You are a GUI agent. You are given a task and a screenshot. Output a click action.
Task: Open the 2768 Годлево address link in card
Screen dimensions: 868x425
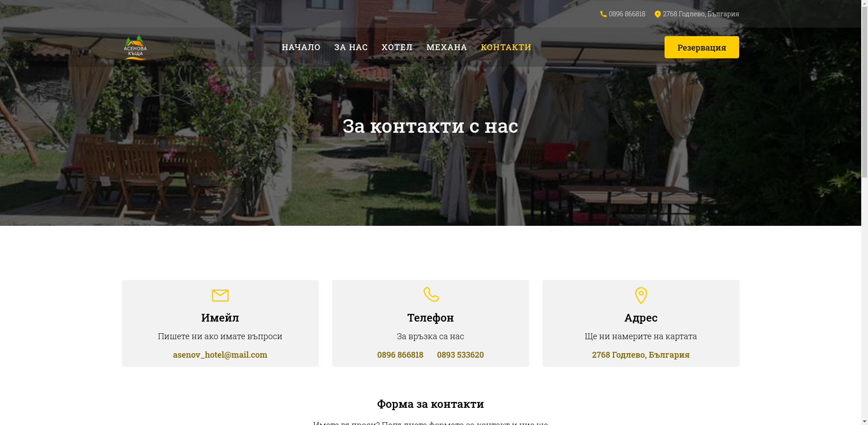[x=641, y=355]
